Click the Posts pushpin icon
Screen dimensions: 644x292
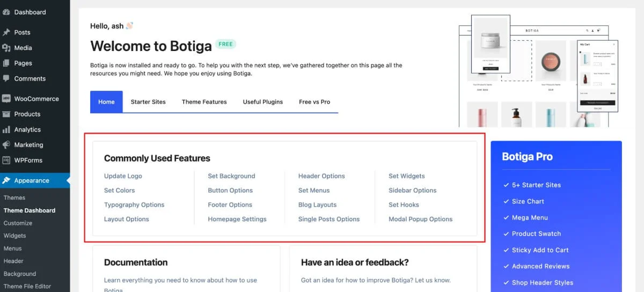pos(6,32)
